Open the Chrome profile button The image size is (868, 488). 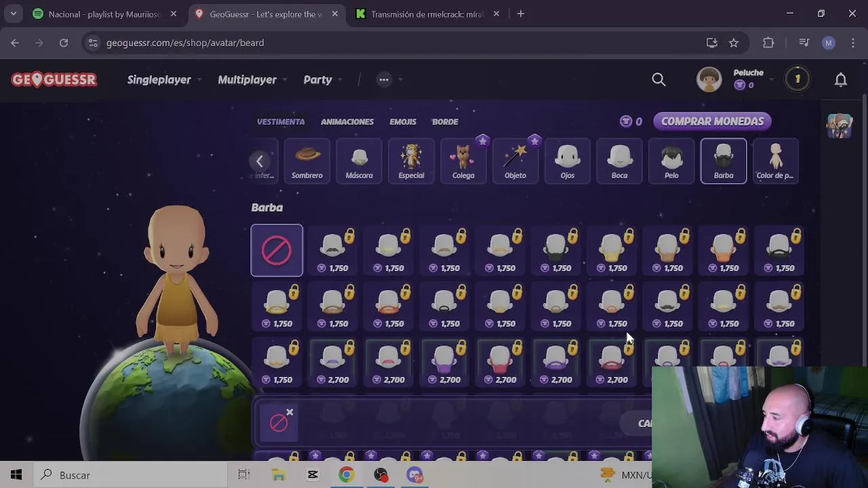829,43
